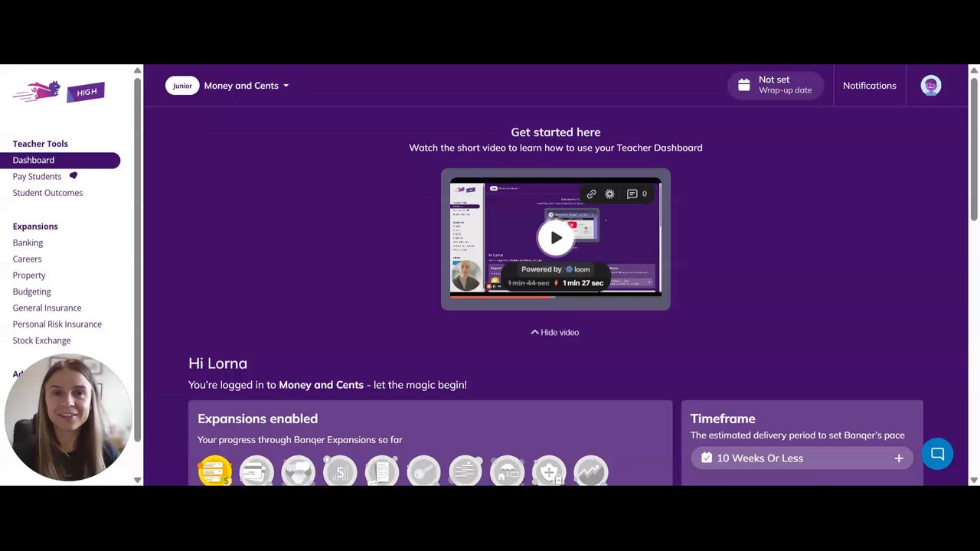
Task: Select the receipt document expansion badge
Action: point(382,471)
